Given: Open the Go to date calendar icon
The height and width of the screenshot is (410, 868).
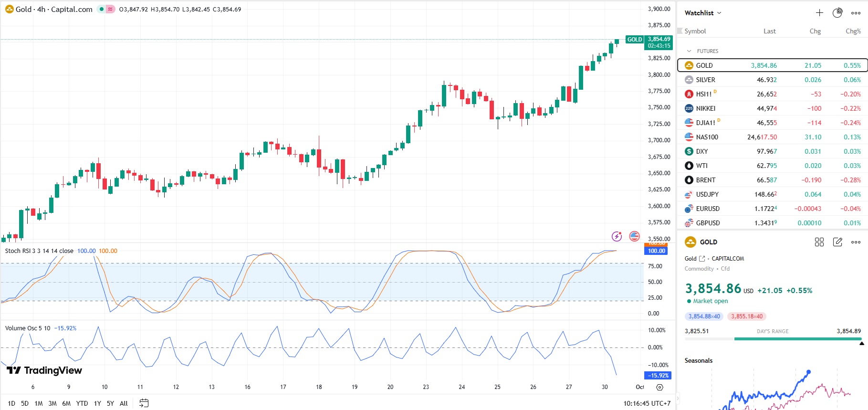Looking at the screenshot, I should pos(144,403).
